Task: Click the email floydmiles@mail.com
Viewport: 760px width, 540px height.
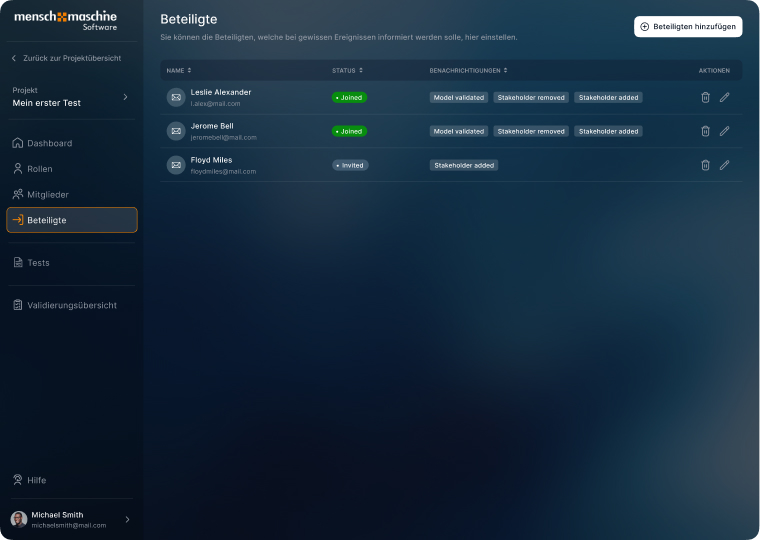Action: pos(223,172)
